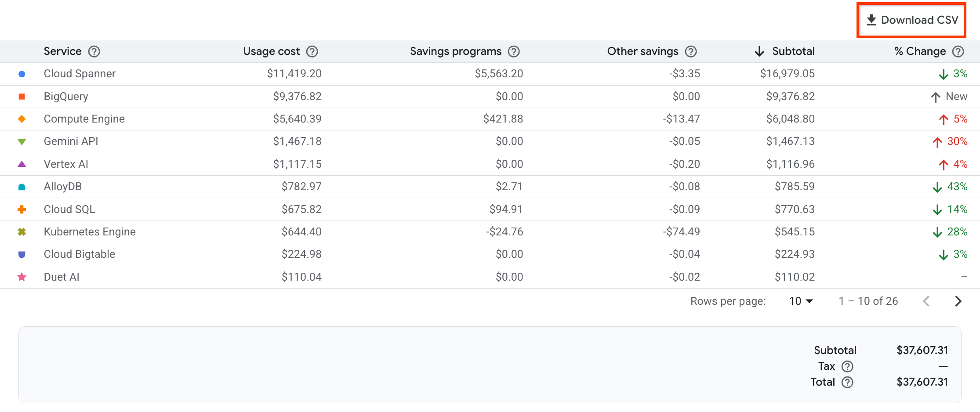Open the Usage cost help tooltip

[x=312, y=51]
